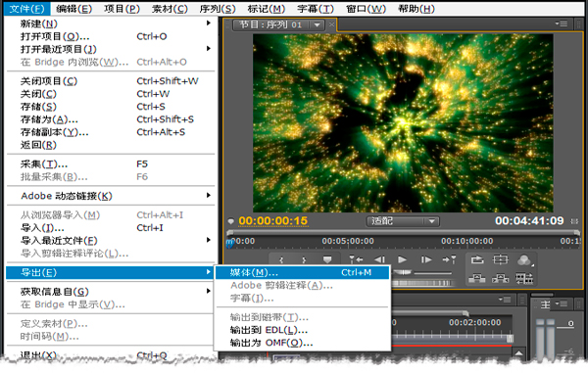This screenshot has width=588, height=373.
Task: Open output mode three-circles icon
Action: tap(524, 259)
